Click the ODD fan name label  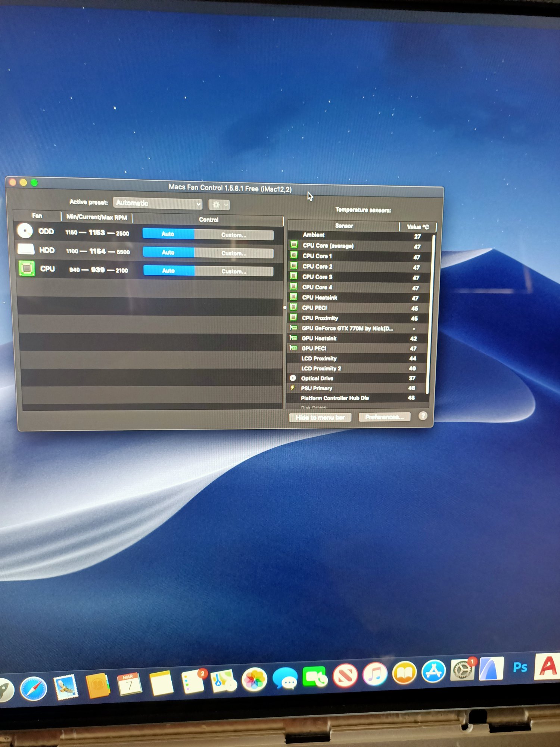tap(46, 232)
